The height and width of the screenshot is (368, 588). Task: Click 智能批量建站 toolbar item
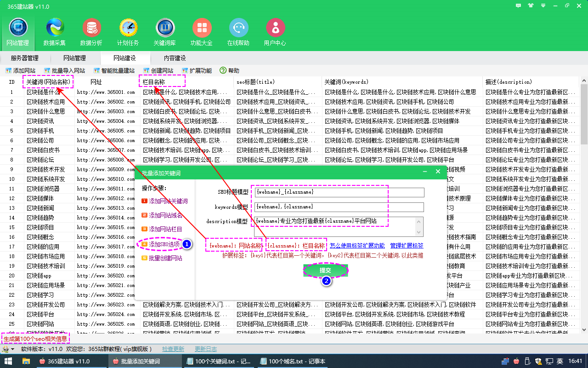[x=114, y=70]
